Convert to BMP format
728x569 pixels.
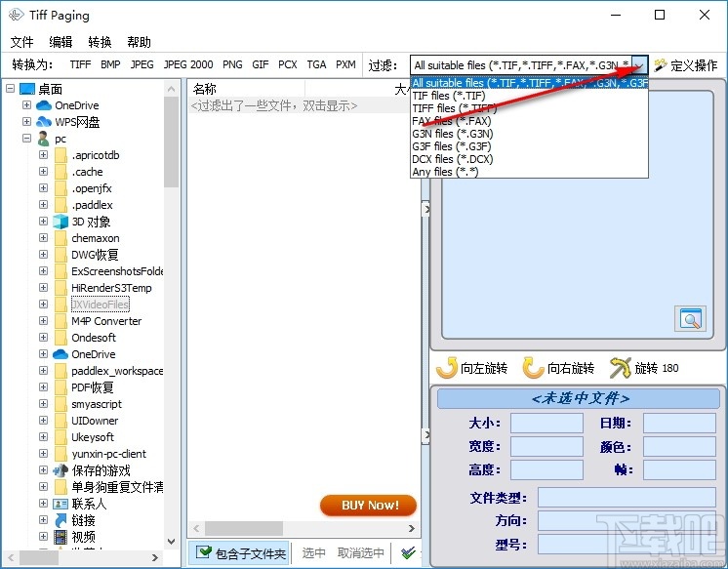[x=110, y=64]
